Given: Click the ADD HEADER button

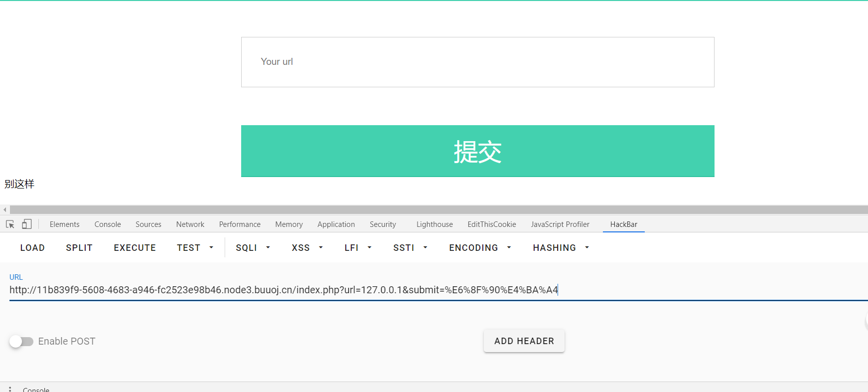Looking at the screenshot, I should (x=524, y=341).
